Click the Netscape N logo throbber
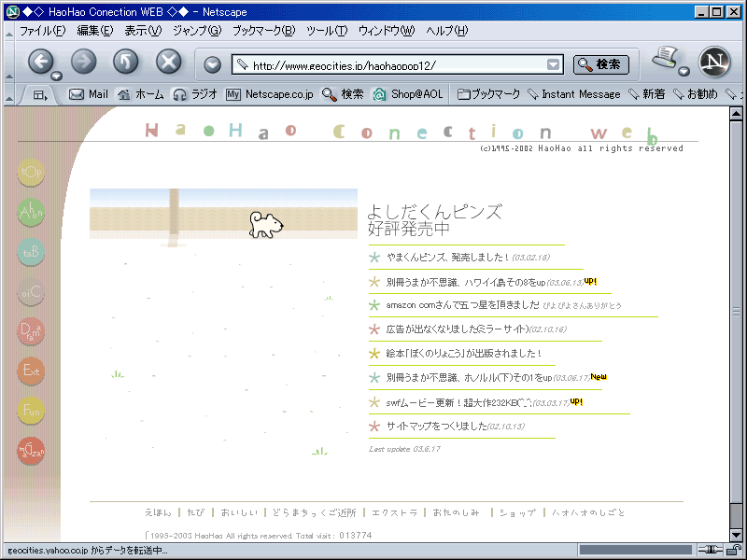The width and height of the screenshot is (747, 560). pyautogui.click(x=714, y=62)
